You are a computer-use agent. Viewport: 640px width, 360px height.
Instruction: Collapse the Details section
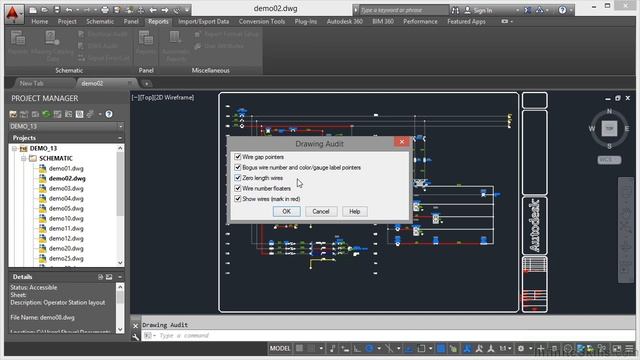(x=120, y=277)
